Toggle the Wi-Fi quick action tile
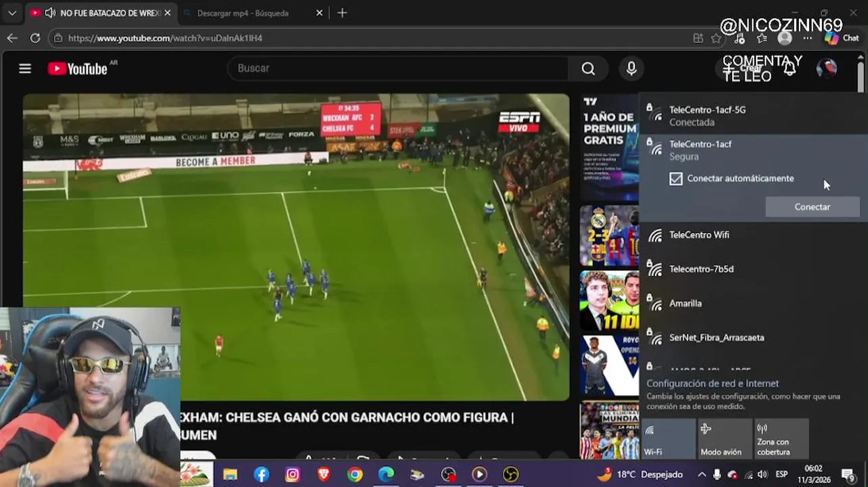Viewport: 868px width, 487px height. (x=668, y=438)
